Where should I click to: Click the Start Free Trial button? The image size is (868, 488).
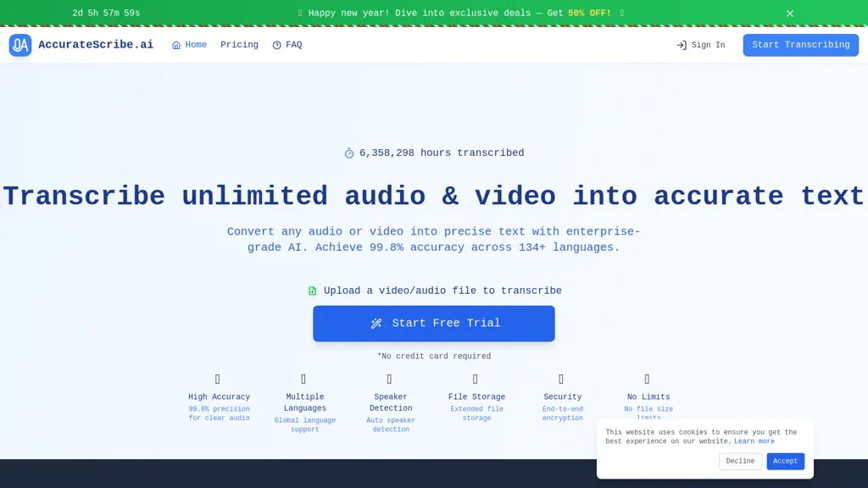434,323
